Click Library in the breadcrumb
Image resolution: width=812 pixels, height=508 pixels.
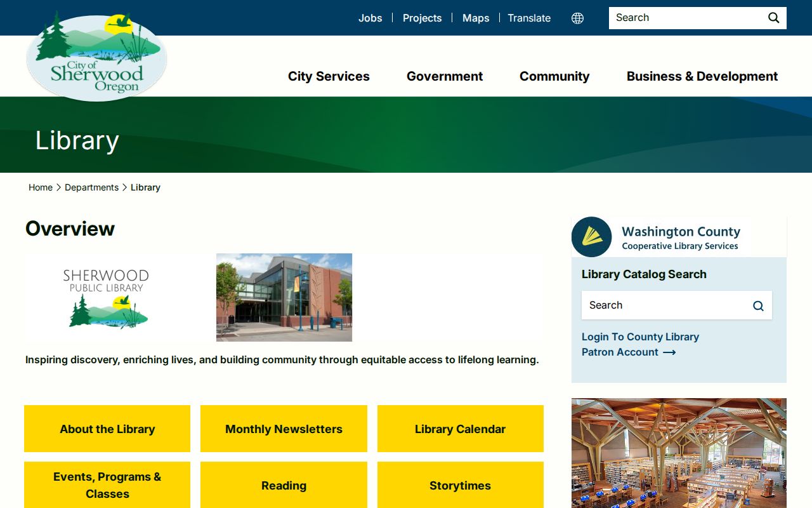tap(145, 187)
